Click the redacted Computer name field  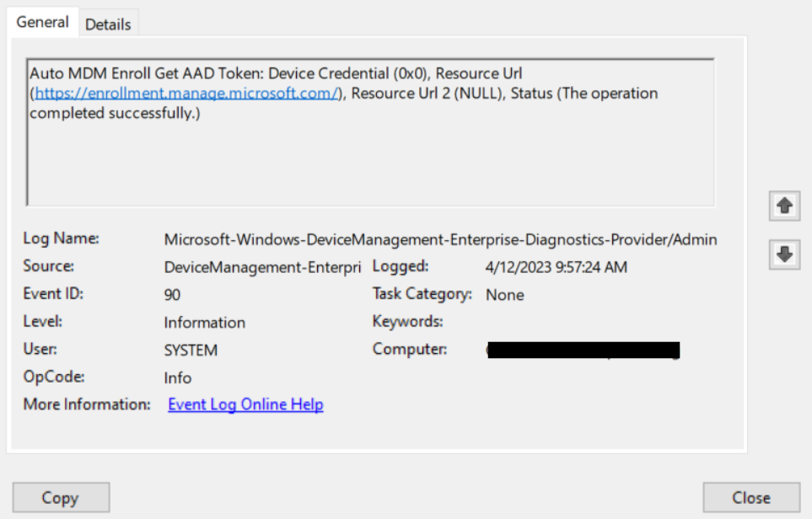pos(583,350)
